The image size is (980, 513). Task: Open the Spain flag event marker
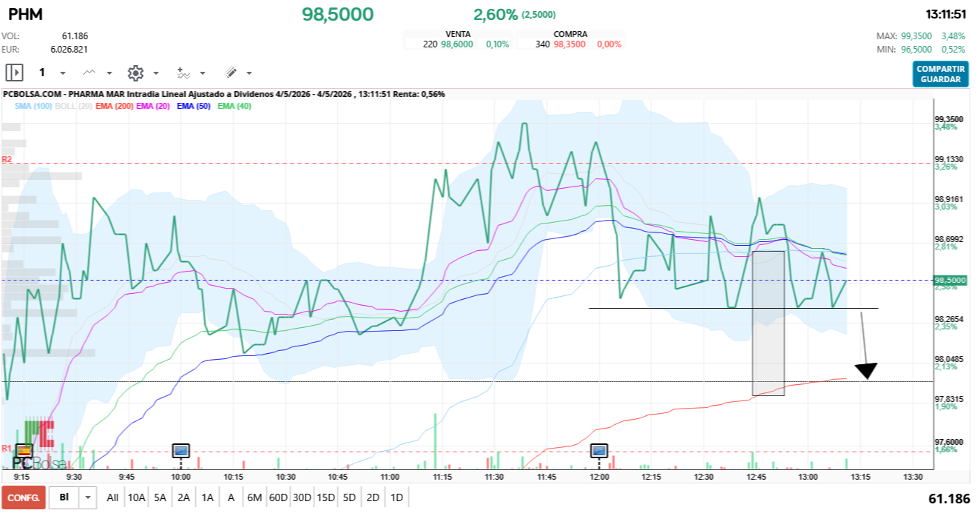[x=24, y=450]
